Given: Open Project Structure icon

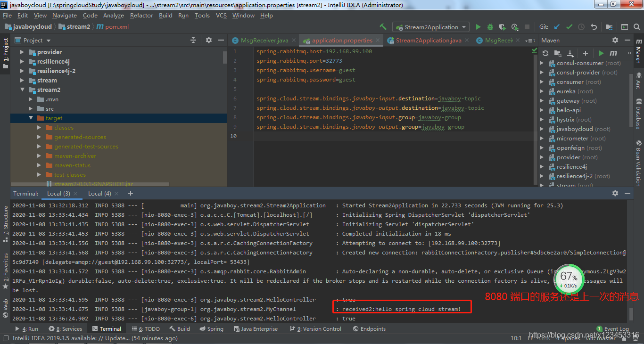Looking at the screenshot, I should coord(609,27).
